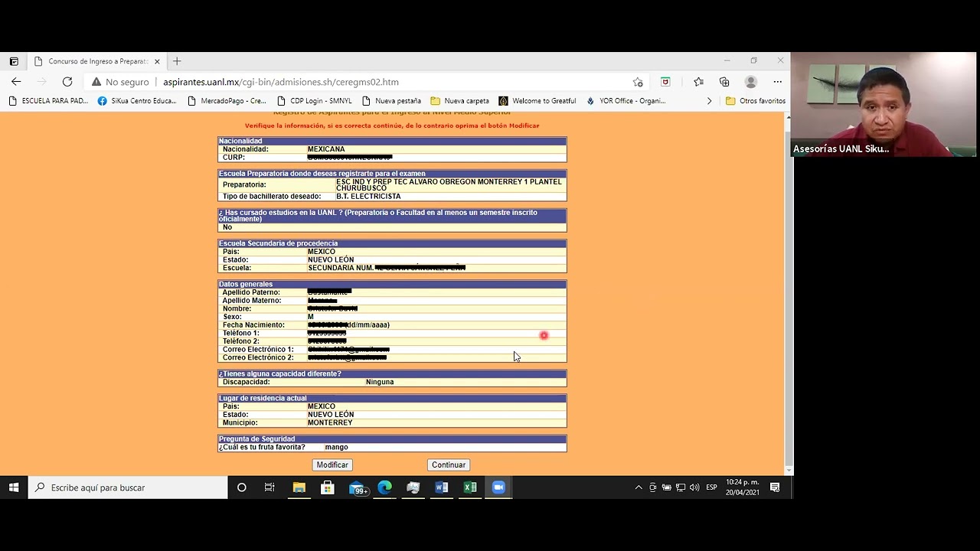Image resolution: width=980 pixels, height=551 pixels.
Task: Open network settings tray icon
Action: (680, 487)
